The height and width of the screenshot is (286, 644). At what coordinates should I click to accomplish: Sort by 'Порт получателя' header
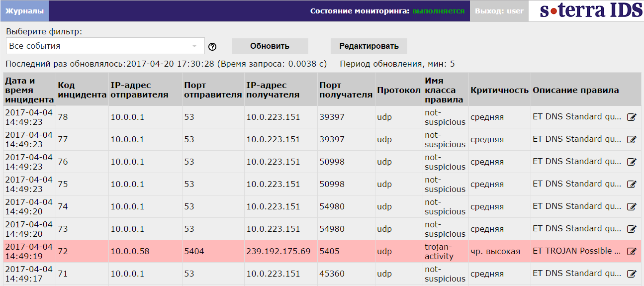click(346, 90)
